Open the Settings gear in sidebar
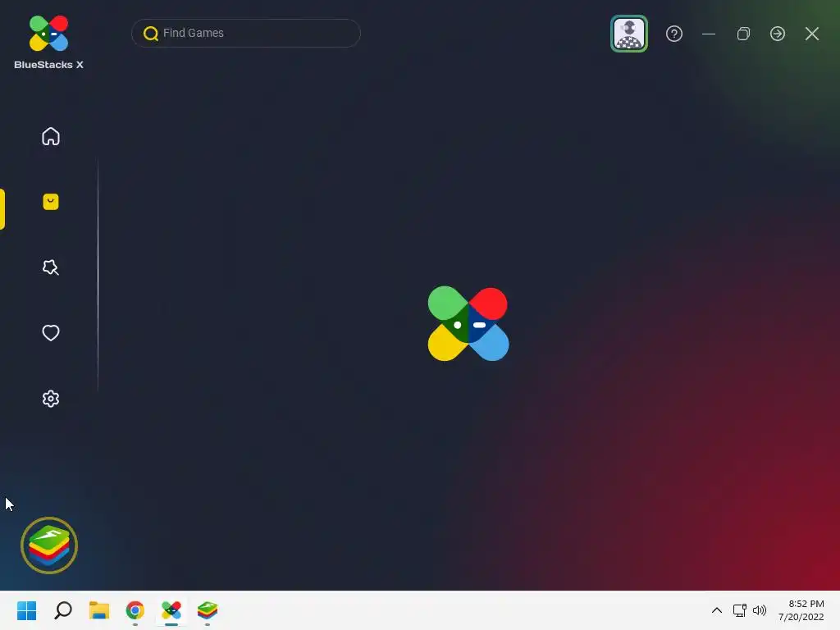This screenshot has width=840, height=630. (x=51, y=399)
